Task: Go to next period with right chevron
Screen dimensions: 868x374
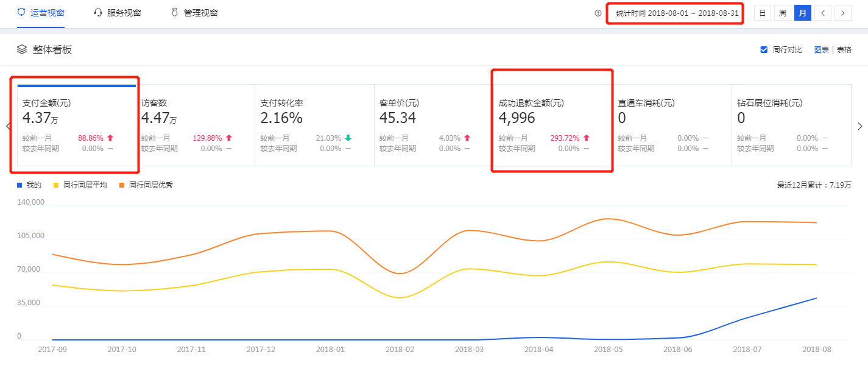Action: pos(843,13)
